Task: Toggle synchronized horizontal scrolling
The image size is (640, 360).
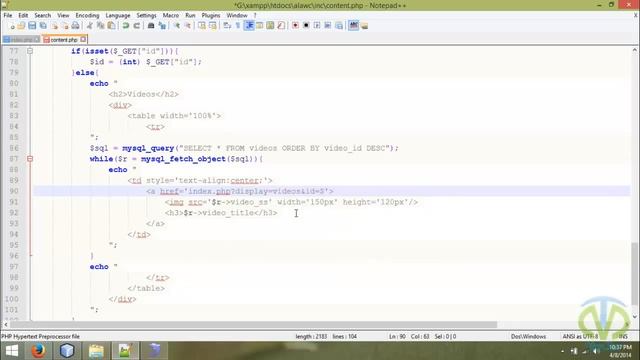Action: pyautogui.click(x=213, y=26)
